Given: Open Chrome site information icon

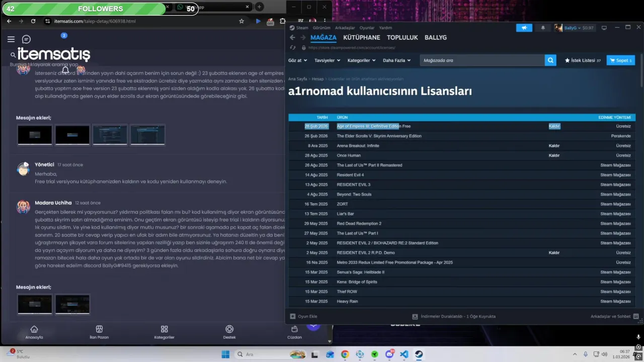Looking at the screenshot, I should coord(47,21).
